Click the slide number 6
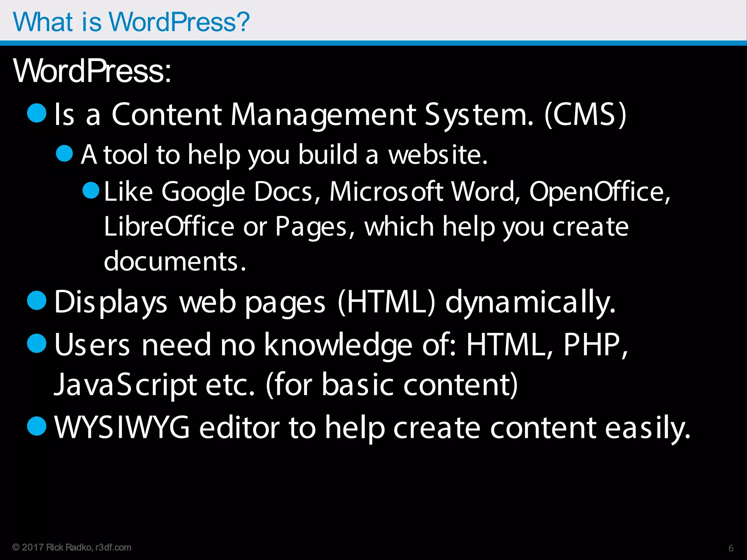 pyautogui.click(x=731, y=548)
